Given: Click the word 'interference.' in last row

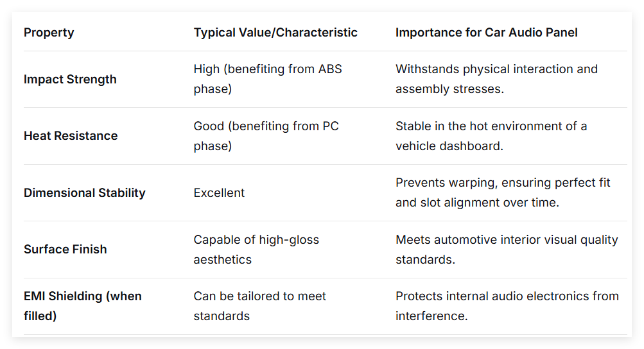Looking at the screenshot, I should 431,316.
